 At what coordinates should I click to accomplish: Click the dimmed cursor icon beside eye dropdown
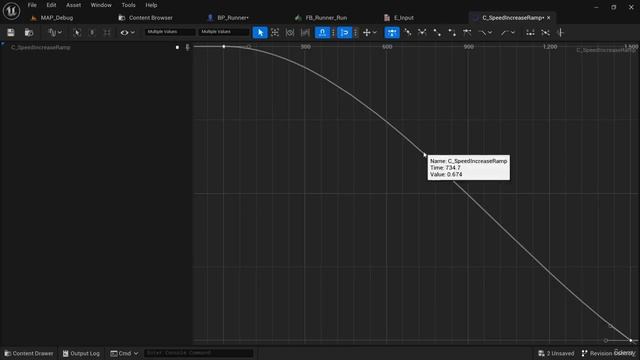pos(77,33)
